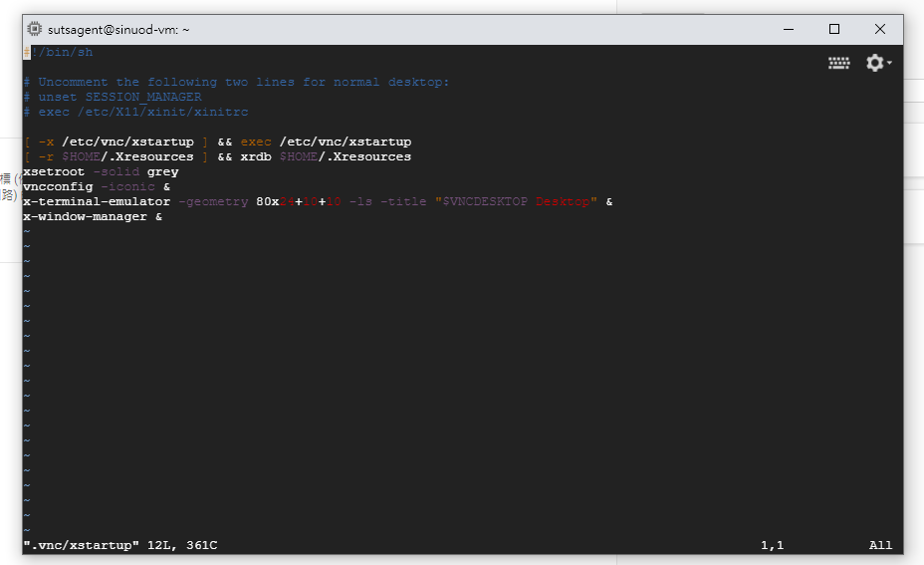Click the 'sutsagent@sinuod-vm: ~' window title
924x565 pixels.
(118, 30)
